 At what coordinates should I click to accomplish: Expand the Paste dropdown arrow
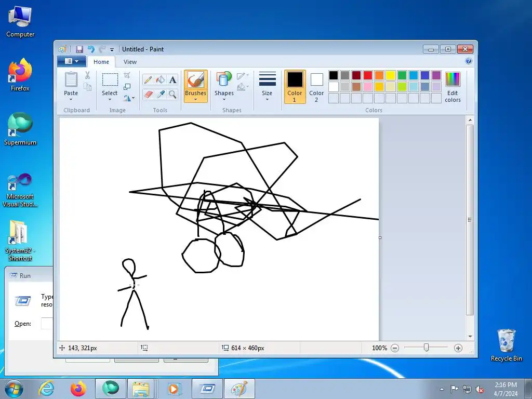click(x=71, y=99)
